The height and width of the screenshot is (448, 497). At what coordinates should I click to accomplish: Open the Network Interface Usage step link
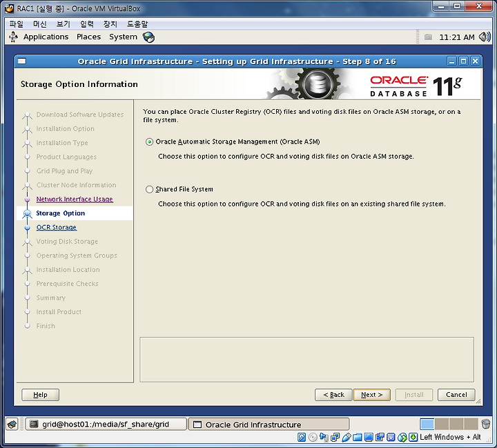coord(75,199)
